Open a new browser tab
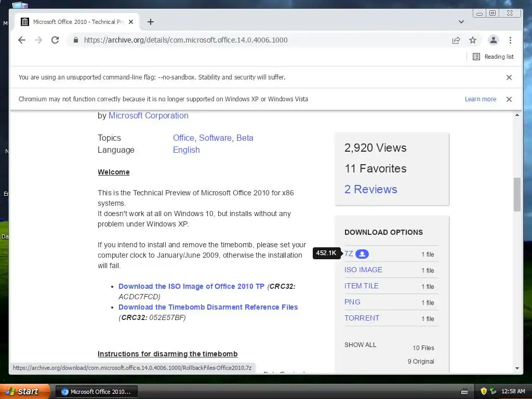The image size is (532, 399). coord(151,22)
